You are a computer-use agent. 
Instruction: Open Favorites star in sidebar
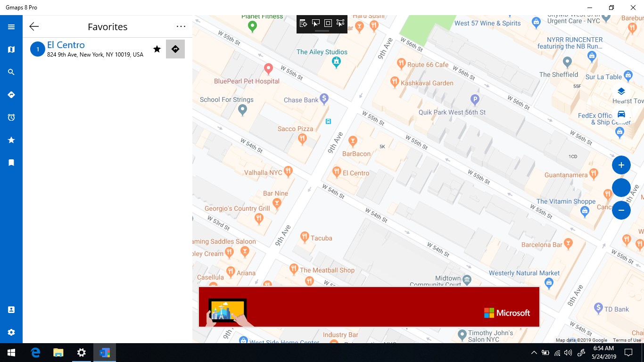click(11, 140)
